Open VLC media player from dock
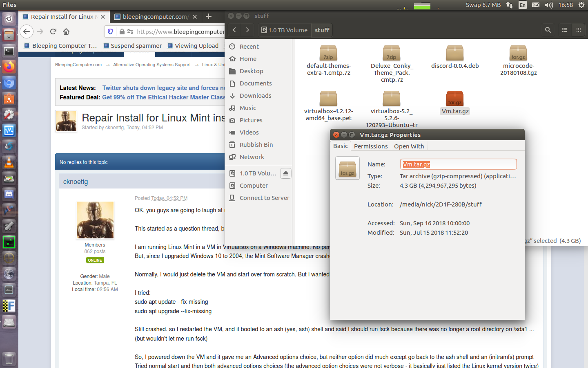 9,162
